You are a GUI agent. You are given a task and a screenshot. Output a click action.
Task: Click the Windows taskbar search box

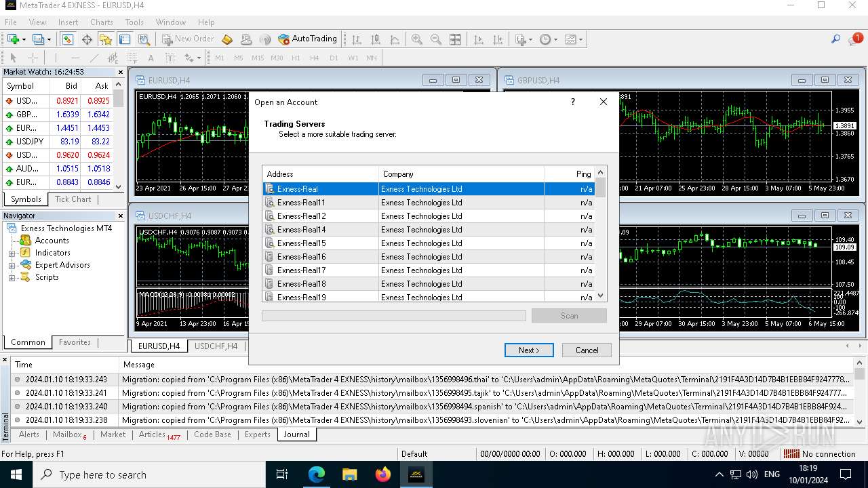pyautogui.click(x=149, y=474)
